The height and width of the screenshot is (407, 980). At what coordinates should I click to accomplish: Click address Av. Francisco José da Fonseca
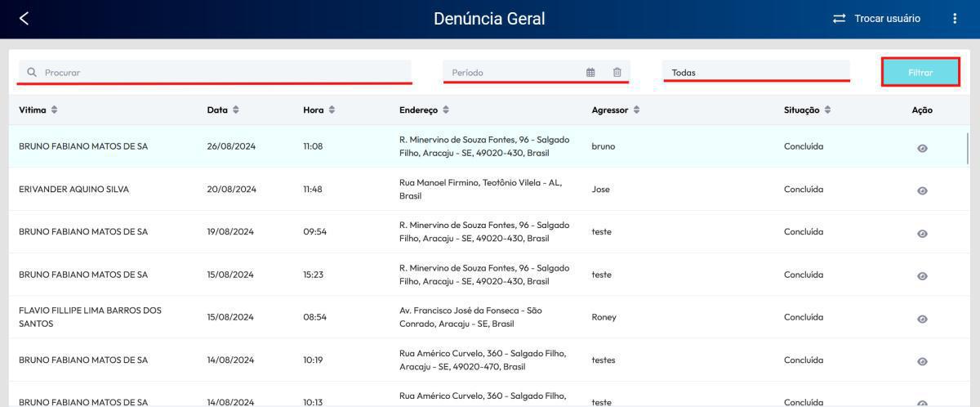[470, 317]
